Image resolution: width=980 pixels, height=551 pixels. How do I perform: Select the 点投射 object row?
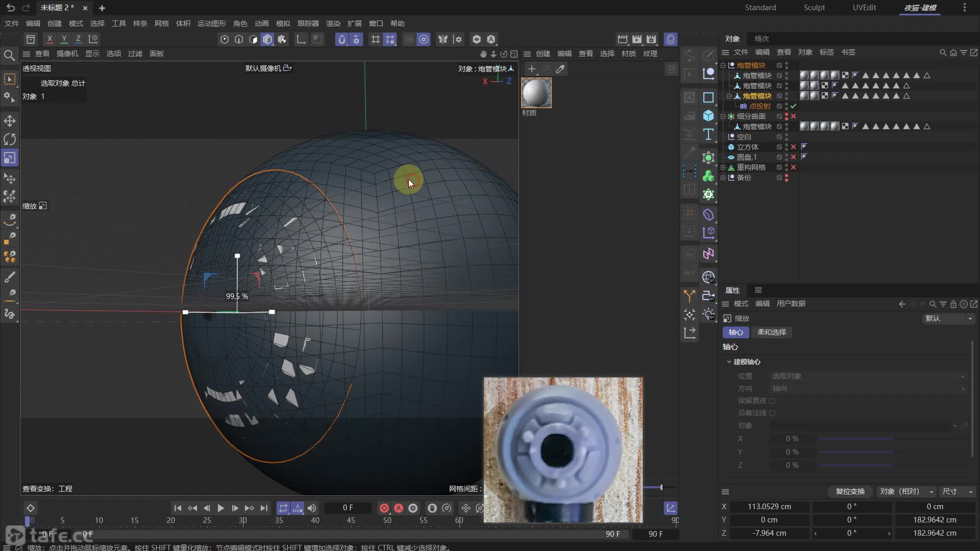(759, 106)
